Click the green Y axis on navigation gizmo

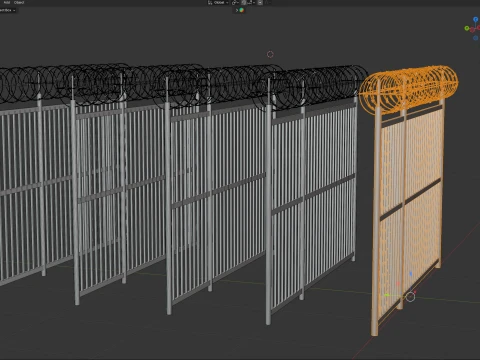pyautogui.click(x=467, y=28)
